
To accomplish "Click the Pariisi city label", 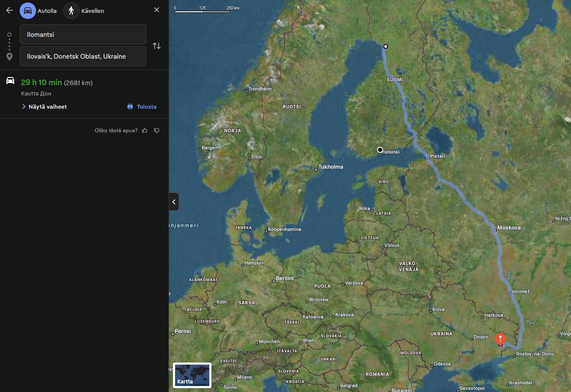I will 183,331.
